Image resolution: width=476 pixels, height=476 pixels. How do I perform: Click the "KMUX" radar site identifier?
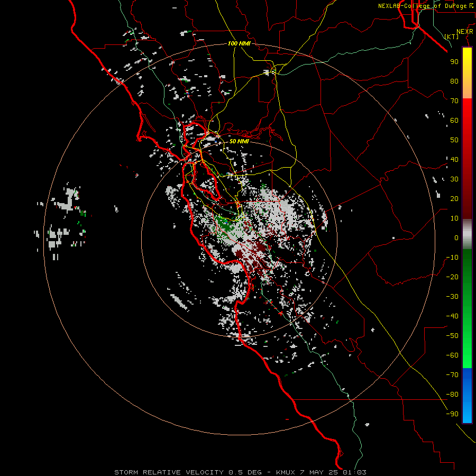(x=286, y=472)
